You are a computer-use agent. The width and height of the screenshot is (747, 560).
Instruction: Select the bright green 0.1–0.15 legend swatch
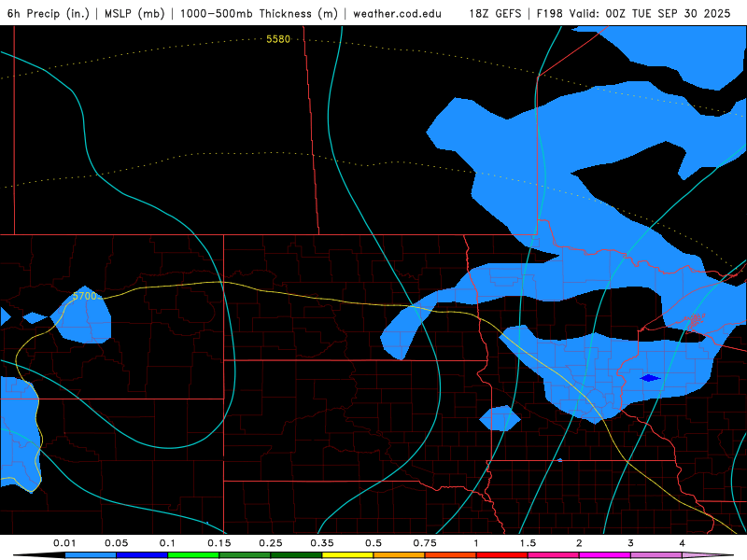pyautogui.click(x=193, y=555)
